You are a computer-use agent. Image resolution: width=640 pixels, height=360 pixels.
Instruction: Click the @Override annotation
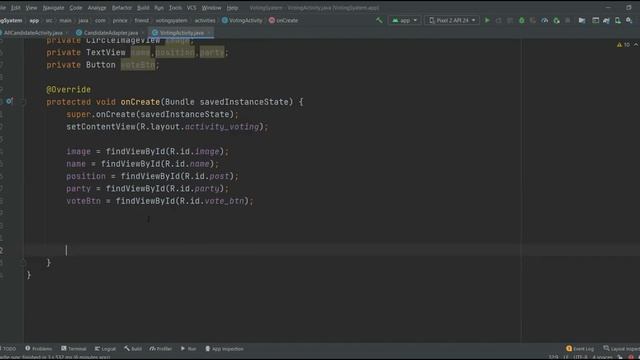pos(69,89)
